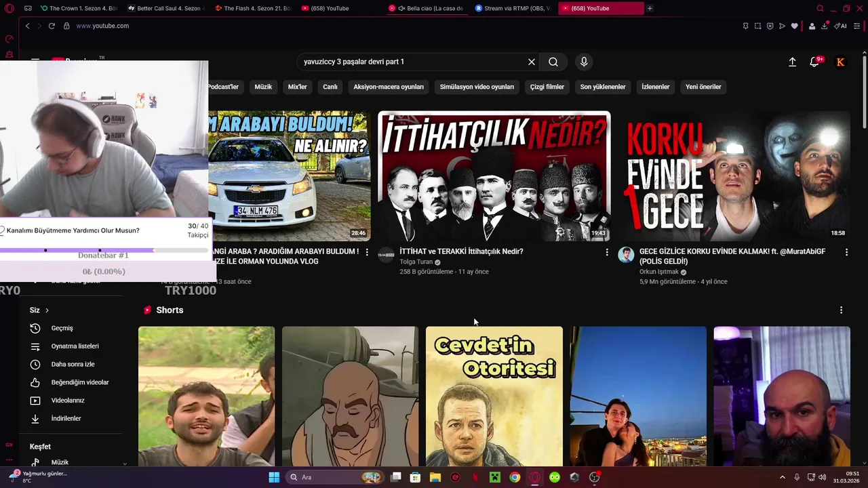Open Windows Start button
The width and height of the screenshot is (868, 488).
tap(274, 477)
